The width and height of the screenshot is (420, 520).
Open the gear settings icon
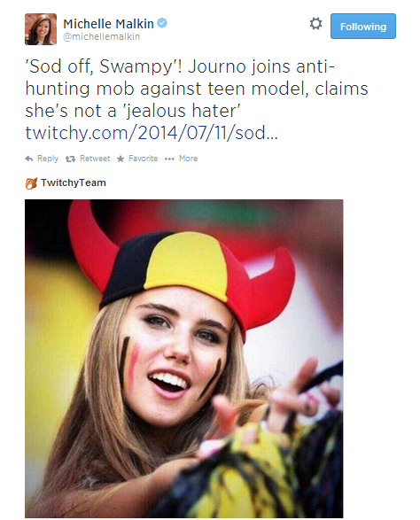click(x=315, y=24)
